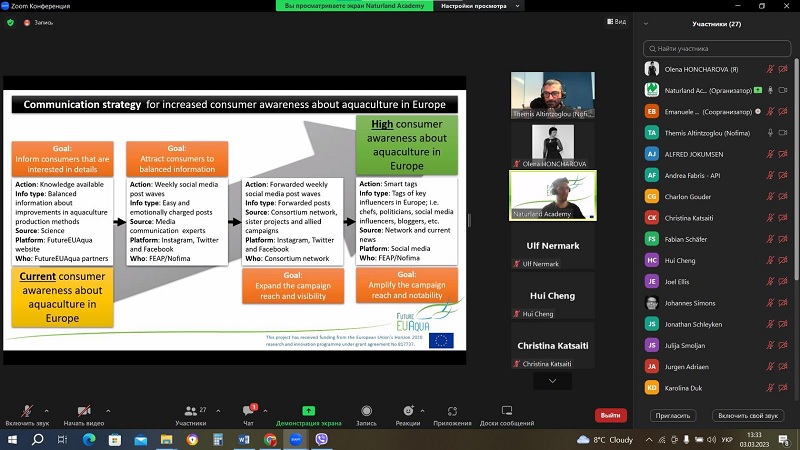Click Charlon Gouder participant row
800x450 pixels.
(716, 196)
